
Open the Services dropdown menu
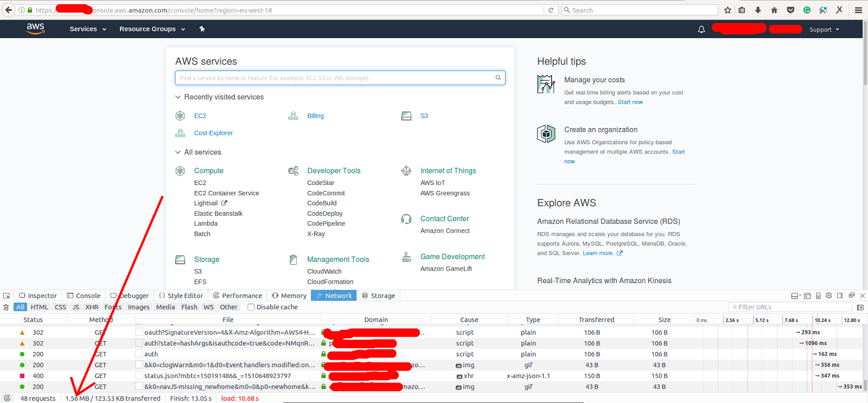(x=88, y=29)
